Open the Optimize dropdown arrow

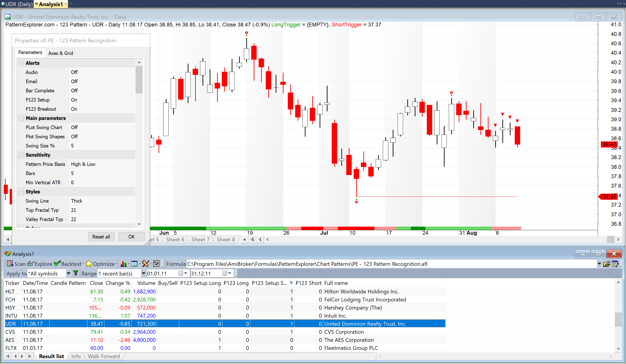coord(116,264)
